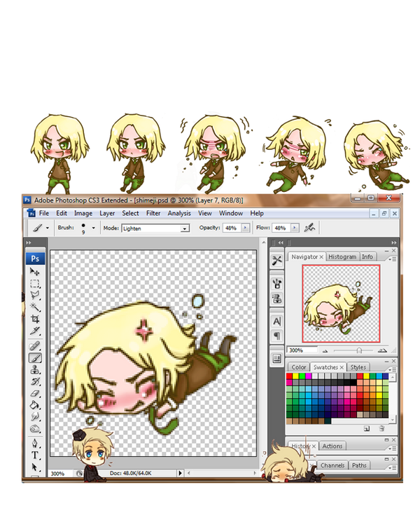Select the Sponge tool
Viewport: 420px width, 510px height.
pos(35,429)
